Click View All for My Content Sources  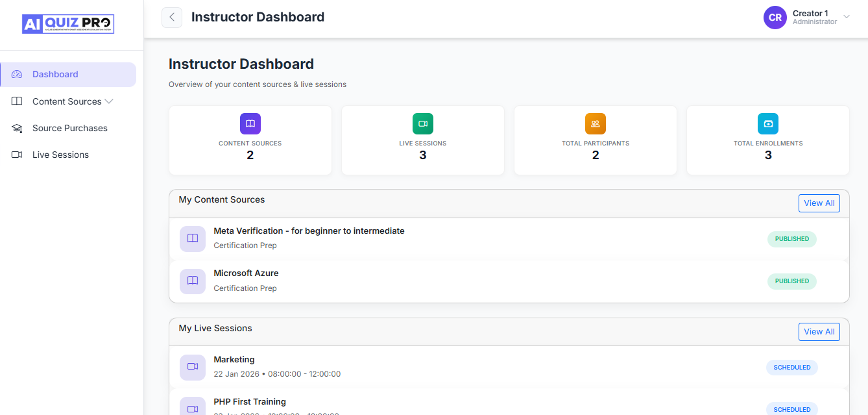tap(819, 203)
